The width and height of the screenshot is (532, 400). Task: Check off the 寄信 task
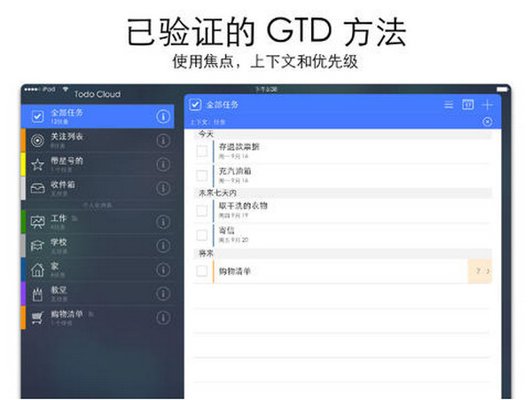point(202,235)
